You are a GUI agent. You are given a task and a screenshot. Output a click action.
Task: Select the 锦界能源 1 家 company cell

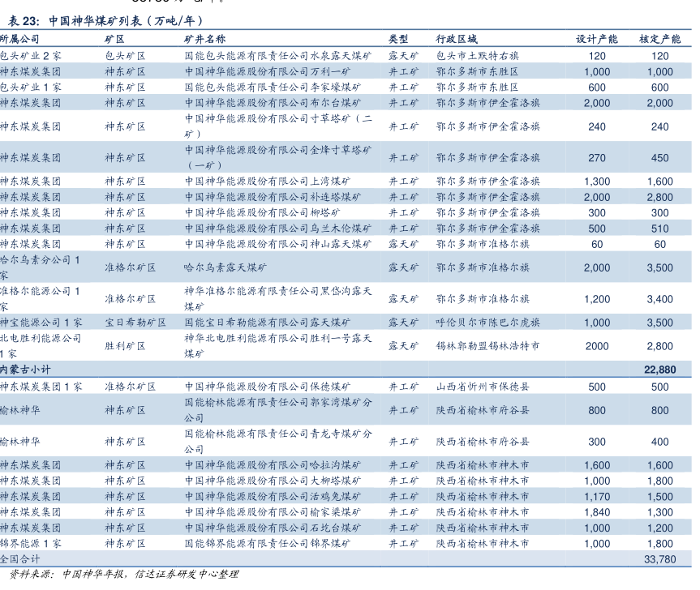click(x=30, y=544)
